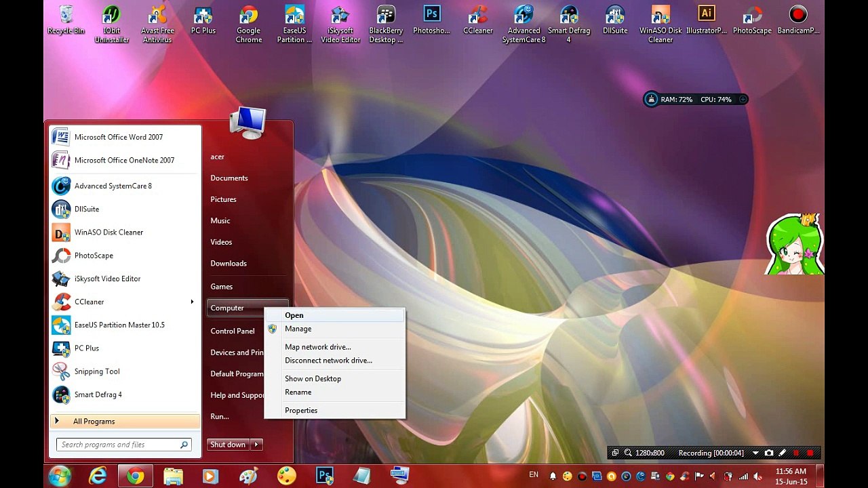
Task: Select iSkysoft Video Editor desktop shortcut
Action: (x=340, y=24)
